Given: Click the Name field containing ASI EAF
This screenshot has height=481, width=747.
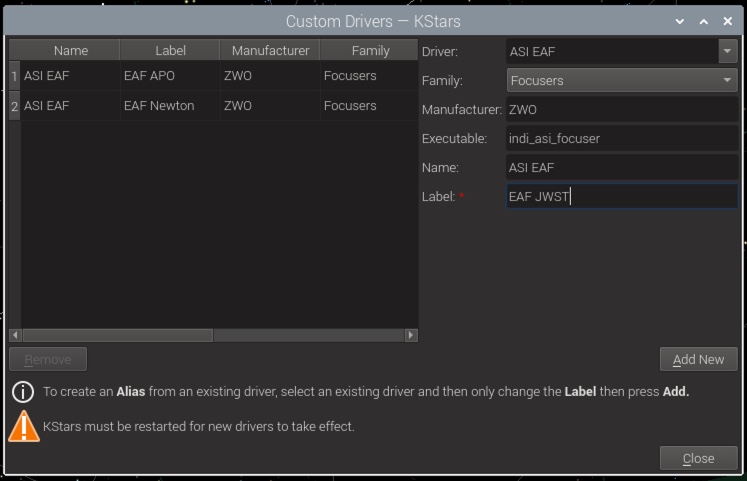Looking at the screenshot, I should [622, 168].
